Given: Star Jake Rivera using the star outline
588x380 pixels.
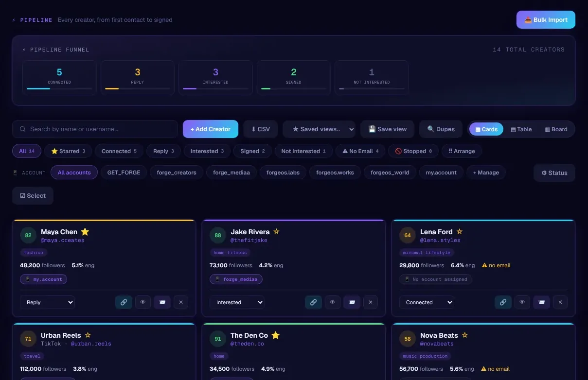Looking at the screenshot, I should pyautogui.click(x=276, y=232).
